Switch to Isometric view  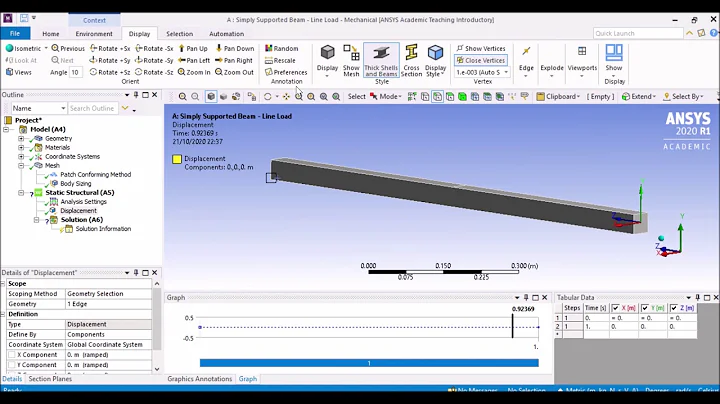click(24, 48)
